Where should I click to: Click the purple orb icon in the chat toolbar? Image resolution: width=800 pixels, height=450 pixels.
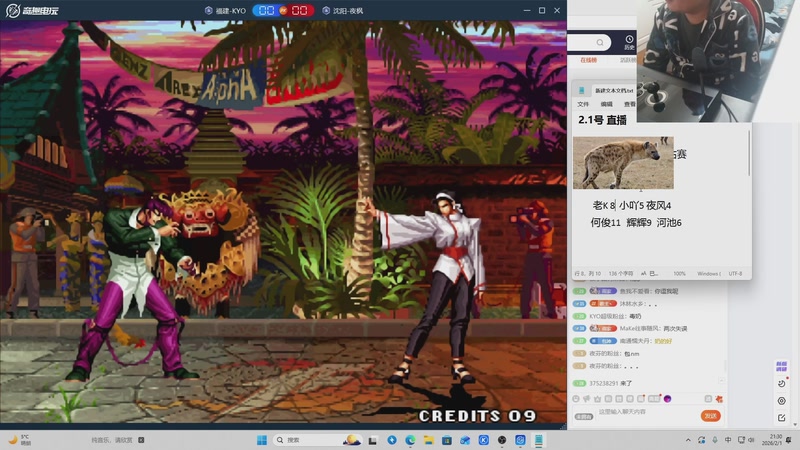click(667, 399)
